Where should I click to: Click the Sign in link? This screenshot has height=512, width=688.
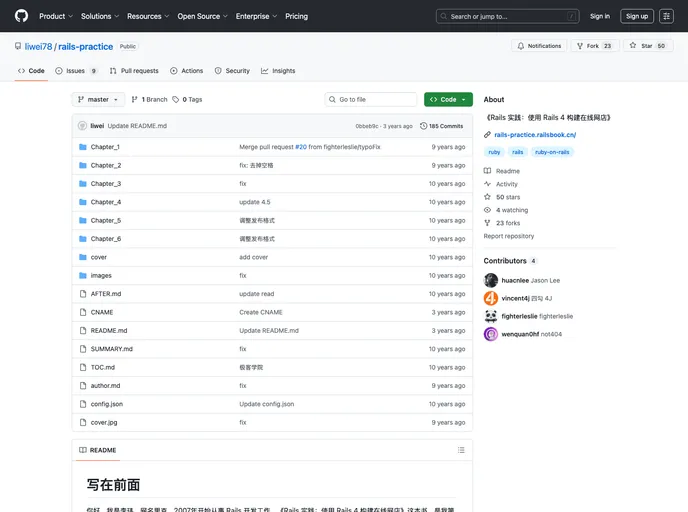click(600, 16)
